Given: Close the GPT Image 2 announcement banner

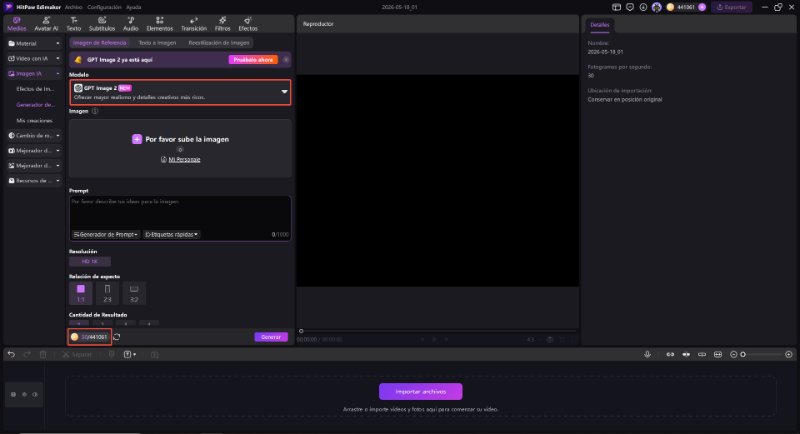Looking at the screenshot, I should pyautogui.click(x=286, y=60).
